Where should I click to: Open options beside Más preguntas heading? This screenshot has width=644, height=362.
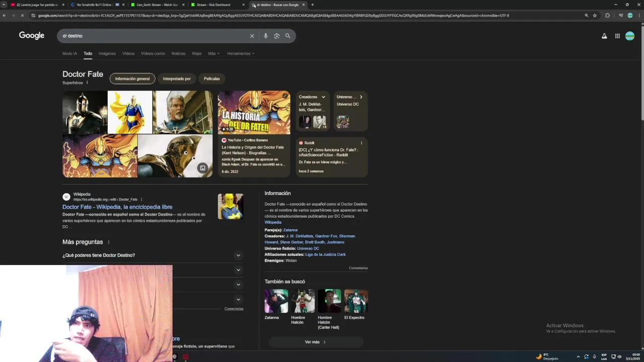click(x=109, y=242)
